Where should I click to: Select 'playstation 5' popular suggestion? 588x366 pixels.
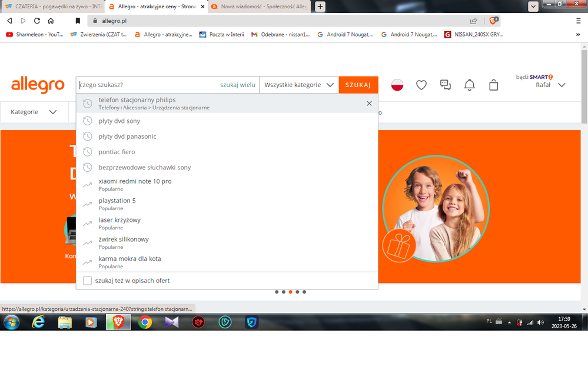point(227,204)
